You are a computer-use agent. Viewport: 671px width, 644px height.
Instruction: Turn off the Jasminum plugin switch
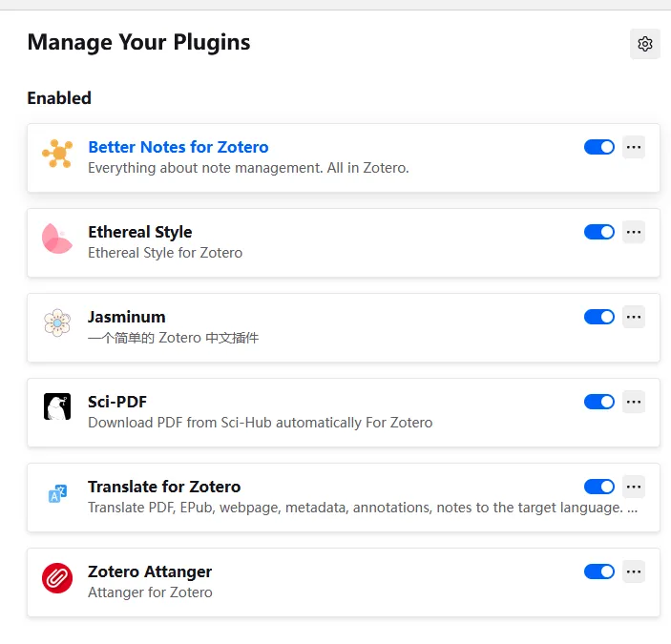pyautogui.click(x=599, y=317)
